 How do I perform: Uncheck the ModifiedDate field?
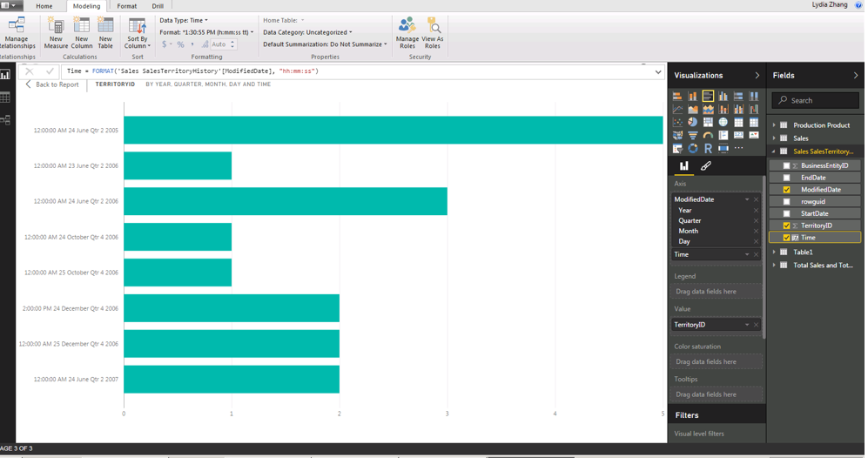786,190
